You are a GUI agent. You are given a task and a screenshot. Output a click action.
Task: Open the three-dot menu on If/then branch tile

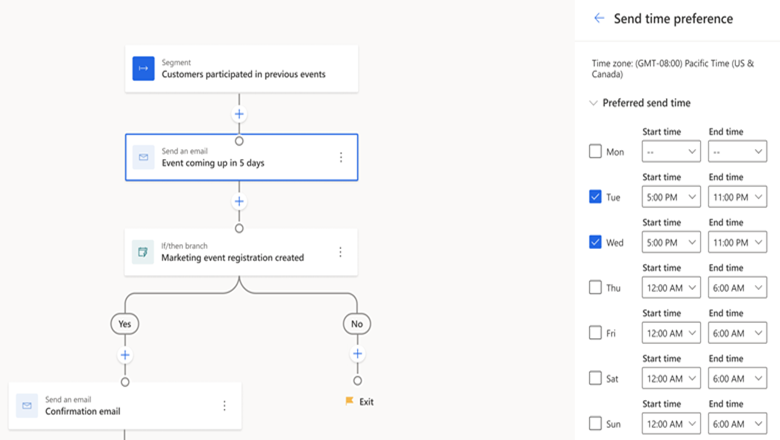tap(340, 252)
